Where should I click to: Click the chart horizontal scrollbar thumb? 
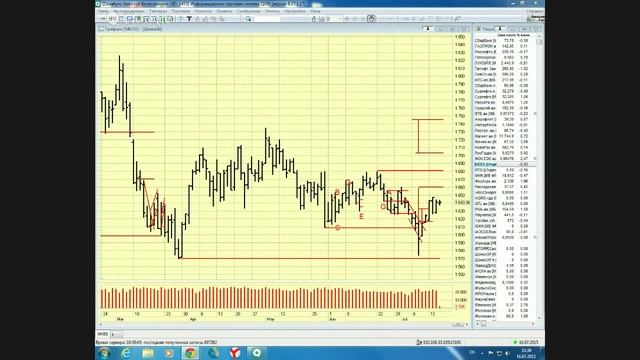(458, 325)
